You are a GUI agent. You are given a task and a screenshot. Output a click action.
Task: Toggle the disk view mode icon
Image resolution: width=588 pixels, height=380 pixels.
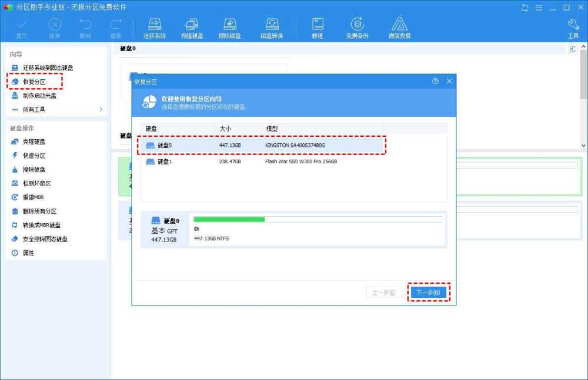[x=572, y=49]
